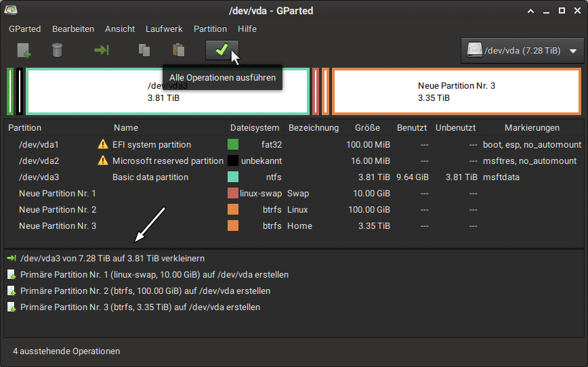Screen dimensions: 588x367
Task: Click the create-partition icon for Partition Nr. 2 operation
Action: pyautogui.click(x=12, y=291)
